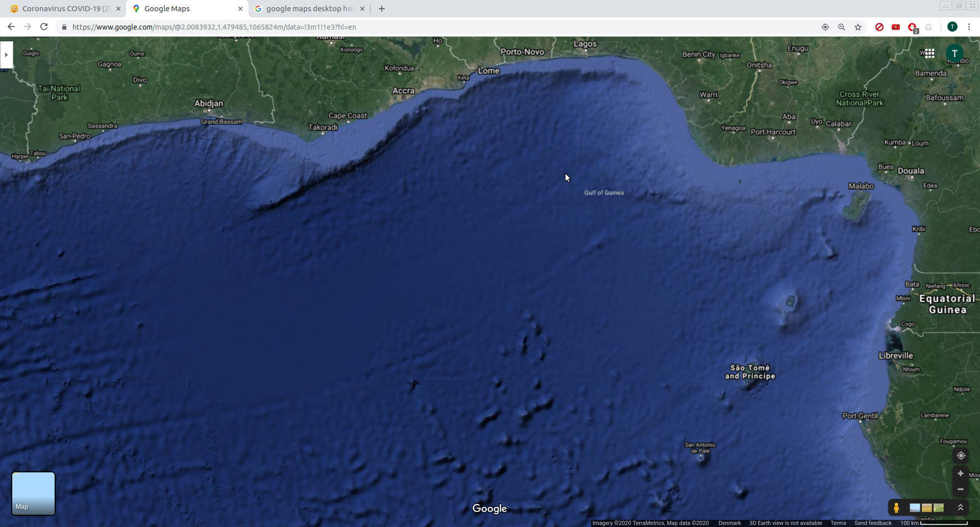Zoom in using the map plus button

[960, 473]
